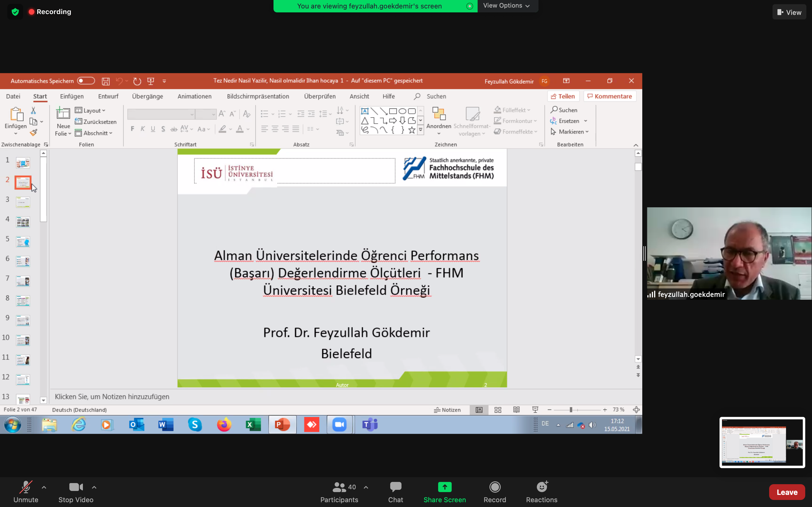The image size is (812, 507).
Task: Start slideshow from status bar icon
Action: point(535,410)
